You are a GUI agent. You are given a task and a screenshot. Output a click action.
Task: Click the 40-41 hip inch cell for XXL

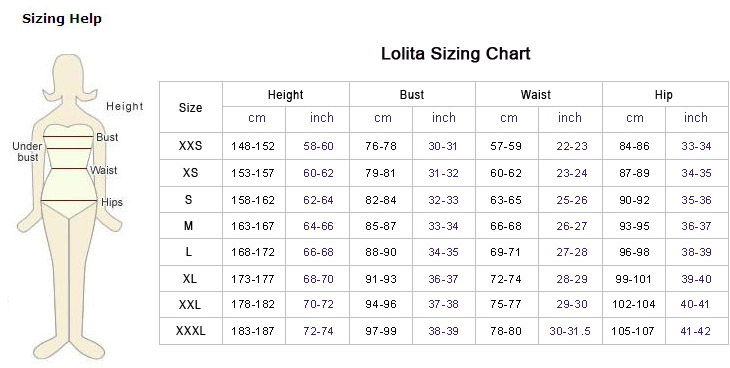point(695,305)
